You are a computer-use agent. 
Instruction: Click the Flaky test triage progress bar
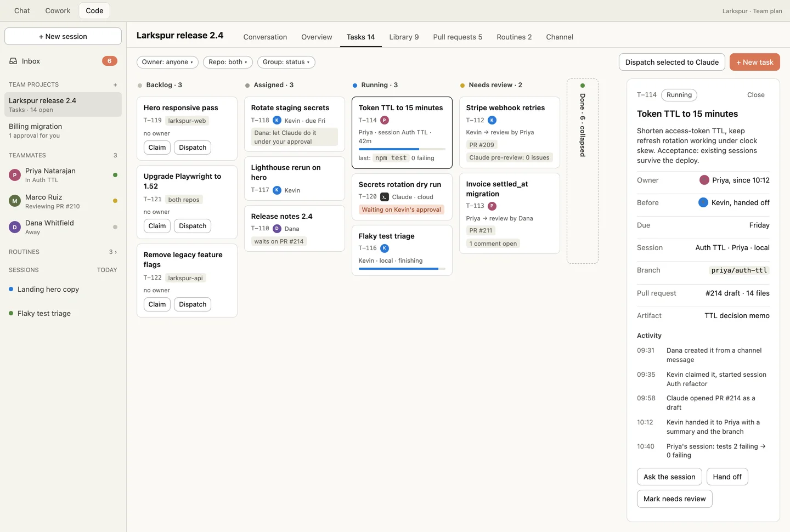(402, 269)
